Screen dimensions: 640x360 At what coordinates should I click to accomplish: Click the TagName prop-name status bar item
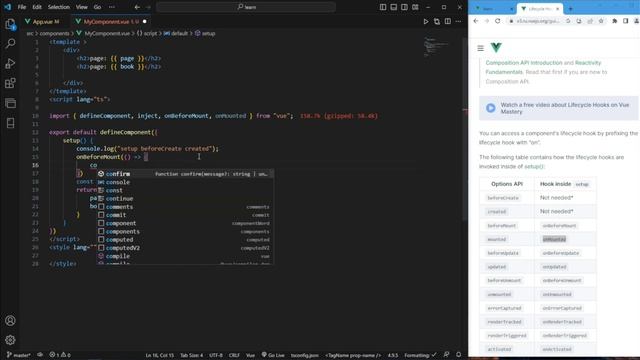[x=353, y=355]
